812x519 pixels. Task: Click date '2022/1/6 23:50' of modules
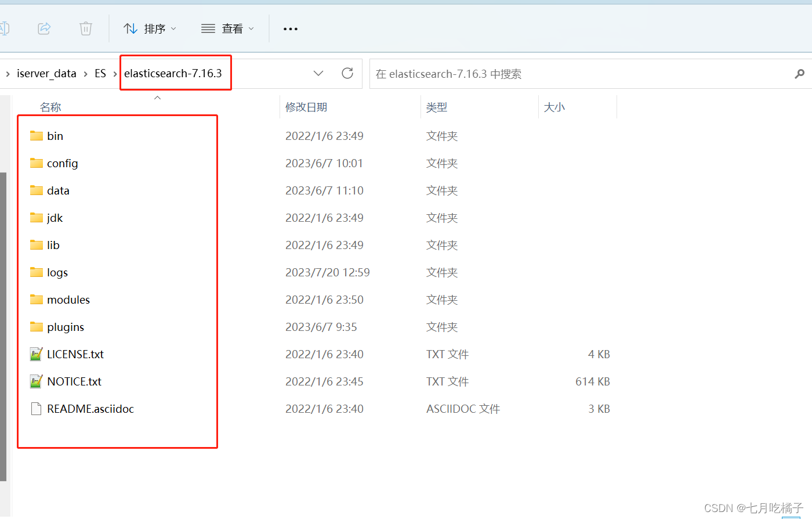click(324, 300)
